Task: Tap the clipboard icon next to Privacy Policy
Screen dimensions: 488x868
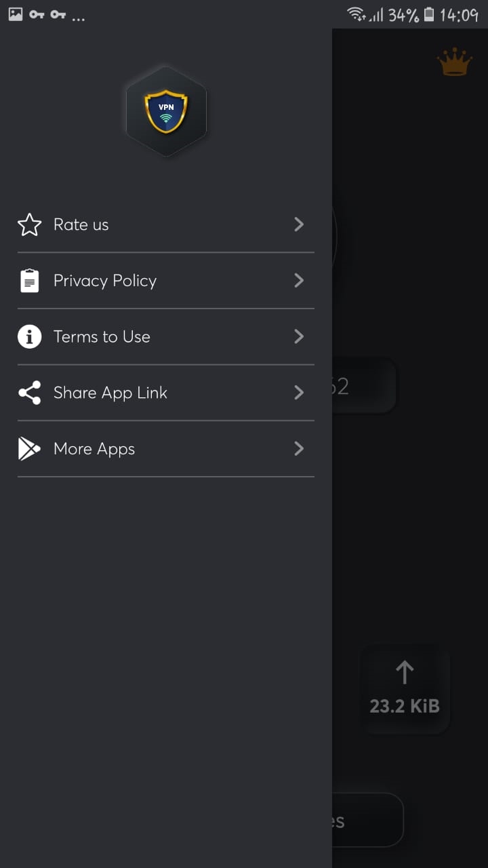Action: (29, 281)
